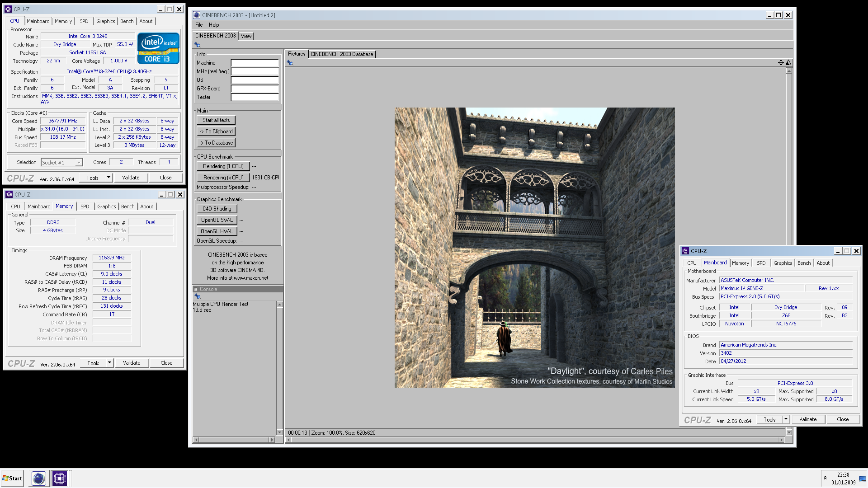868x488 pixels.
Task: Click the Tester input field
Action: pyautogui.click(x=255, y=97)
